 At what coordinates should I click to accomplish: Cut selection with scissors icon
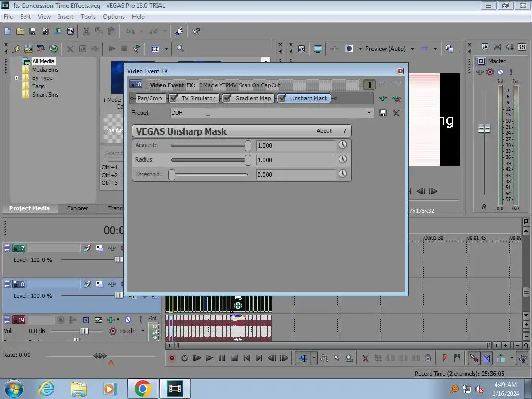click(87, 31)
